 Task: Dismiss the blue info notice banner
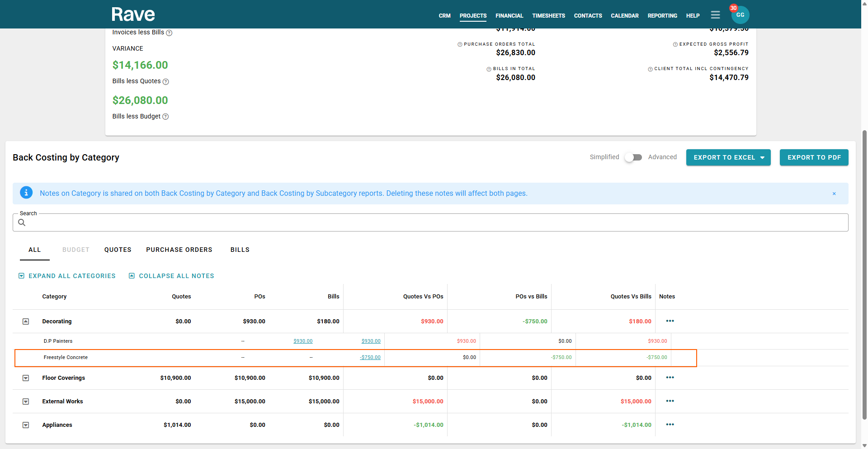tap(834, 194)
